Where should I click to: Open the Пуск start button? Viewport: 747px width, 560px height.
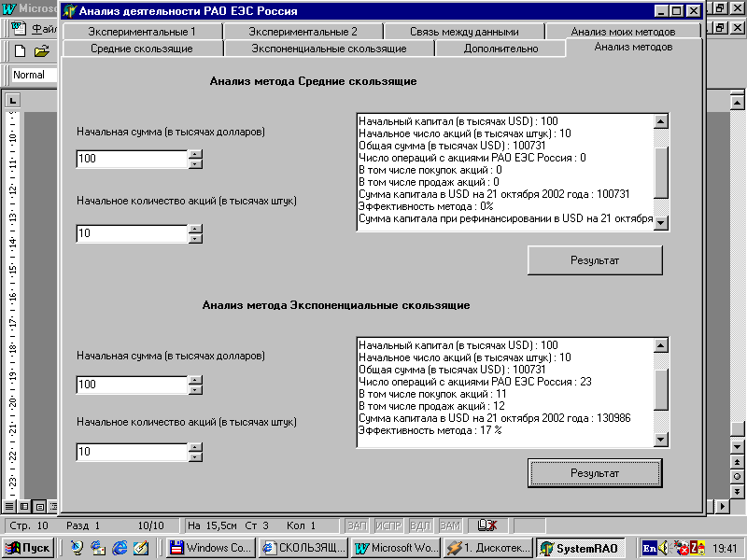[x=28, y=548]
